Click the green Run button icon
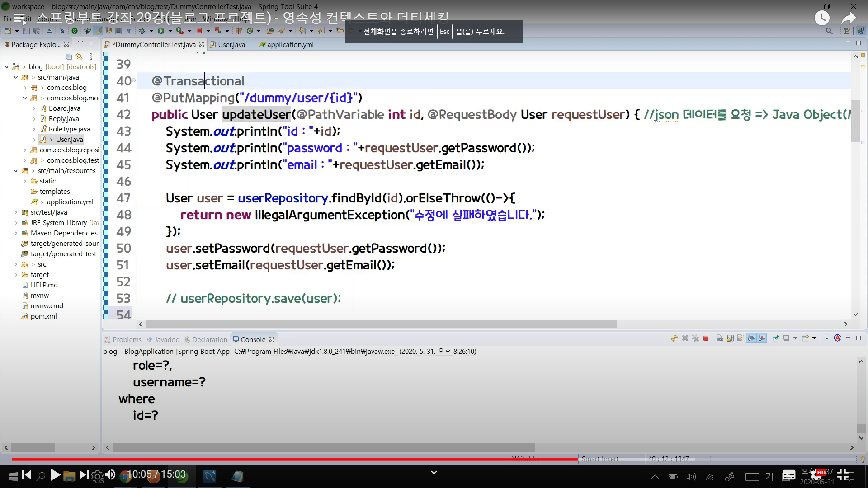 click(160, 31)
